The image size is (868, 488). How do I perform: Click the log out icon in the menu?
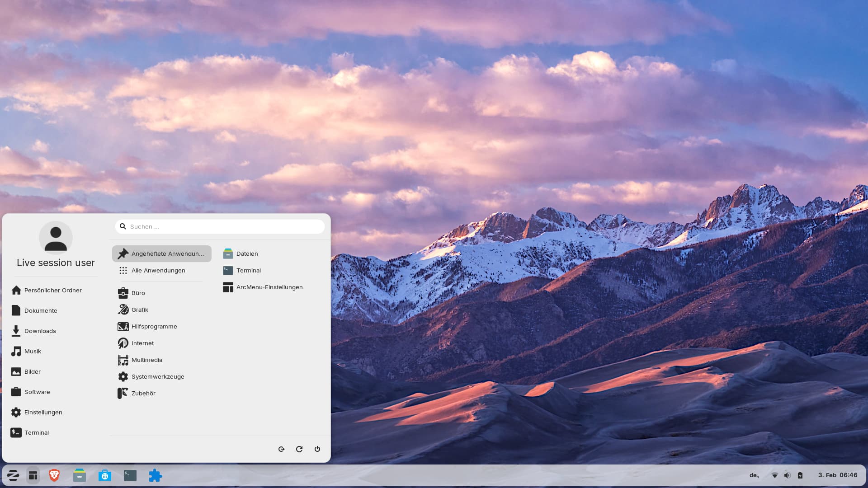point(281,449)
